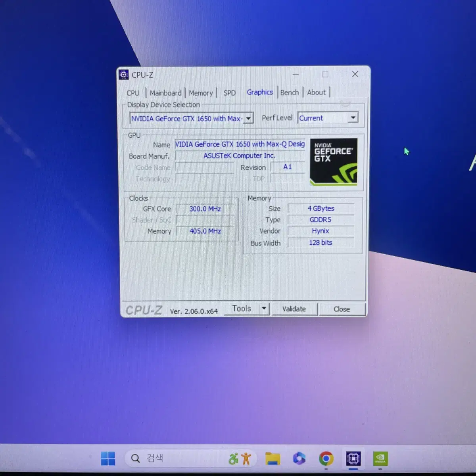The height and width of the screenshot is (476, 476).
Task: Click the CPU-Z taskbar icon
Action: (353, 459)
